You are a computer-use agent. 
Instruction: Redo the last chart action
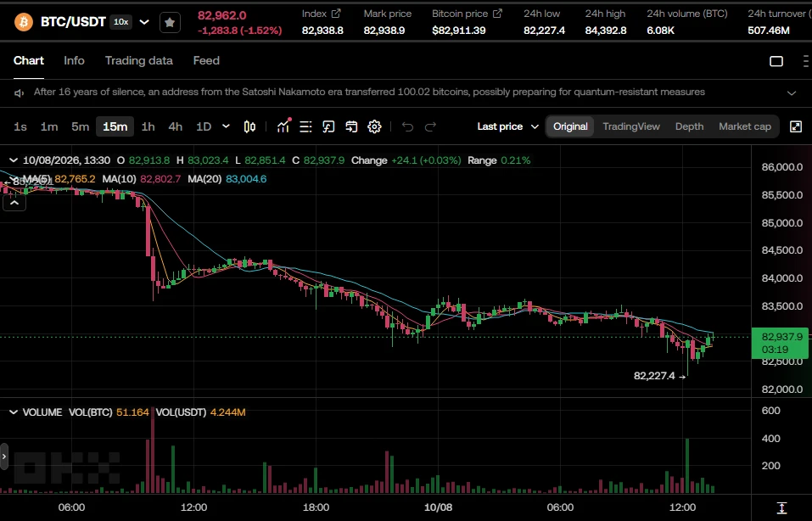(x=430, y=126)
